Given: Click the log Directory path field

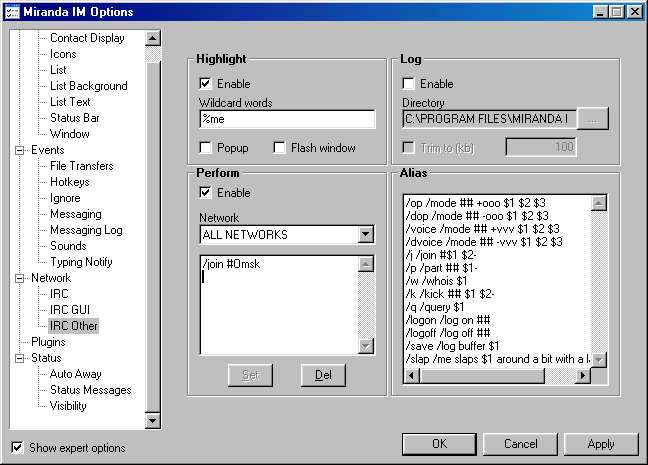Looking at the screenshot, I should tap(489, 119).
